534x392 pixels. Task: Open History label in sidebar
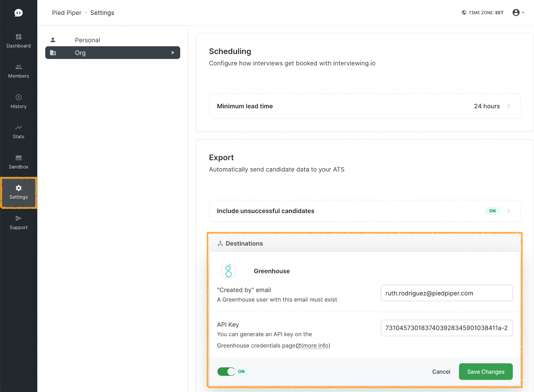click(19, 107)
